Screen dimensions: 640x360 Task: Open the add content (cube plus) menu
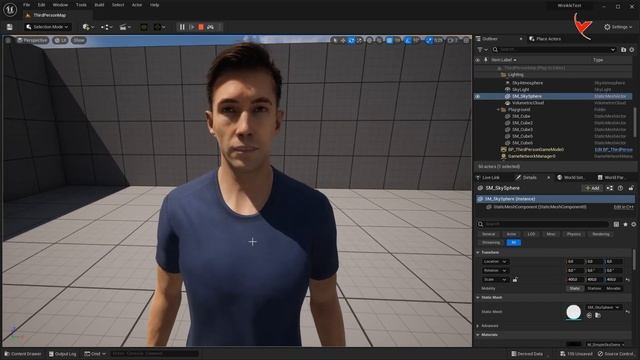[88, 27]
